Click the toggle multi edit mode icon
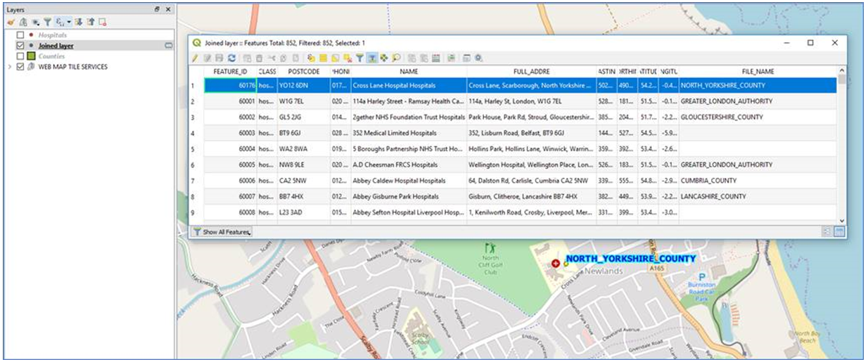This screenshot has height=362, width=868. click(207, 58)
